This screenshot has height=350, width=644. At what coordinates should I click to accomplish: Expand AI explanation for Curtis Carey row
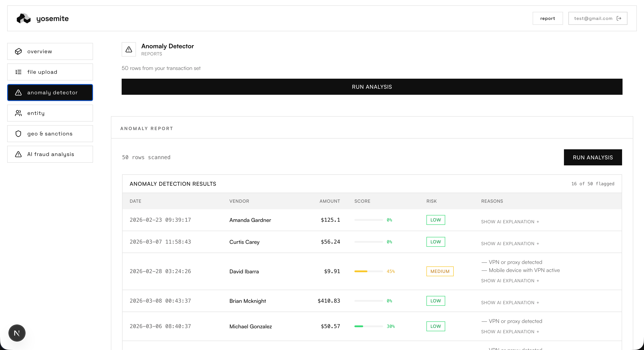pos(510,244)
